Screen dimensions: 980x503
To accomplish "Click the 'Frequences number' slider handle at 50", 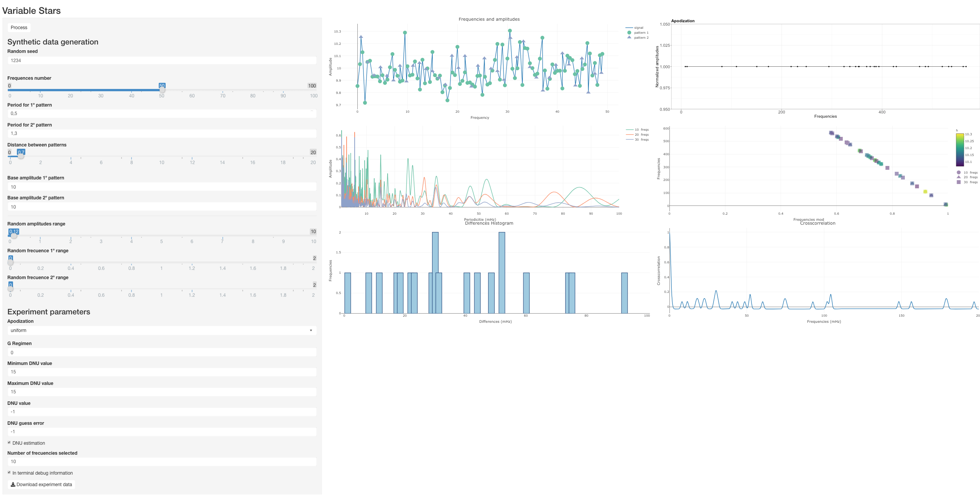I will tap(162, 90).
